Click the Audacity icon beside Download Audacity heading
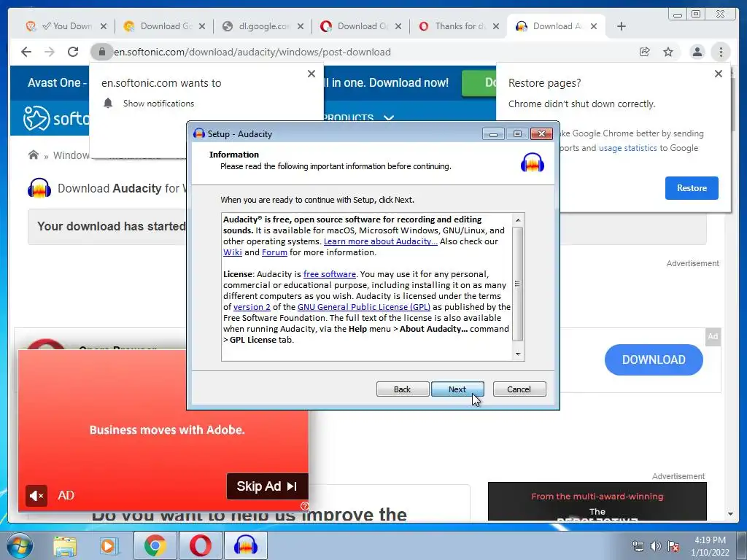Image resolution: width=747 pixels, height=560 pixels. (x=39, y=188)
